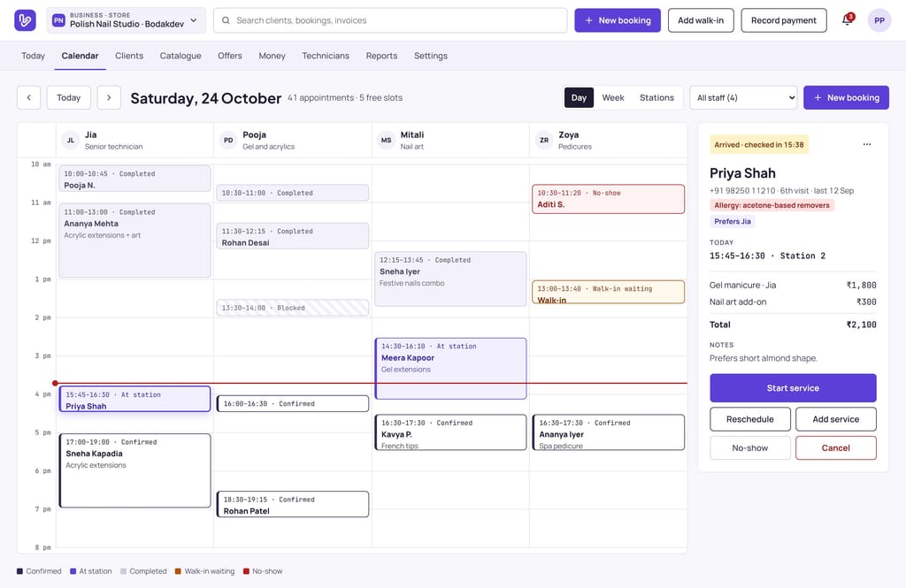The width and height of the screenshot is (906, 588).
Task: Open Aditi S. no-show appointment
Action: coord(608,199)
